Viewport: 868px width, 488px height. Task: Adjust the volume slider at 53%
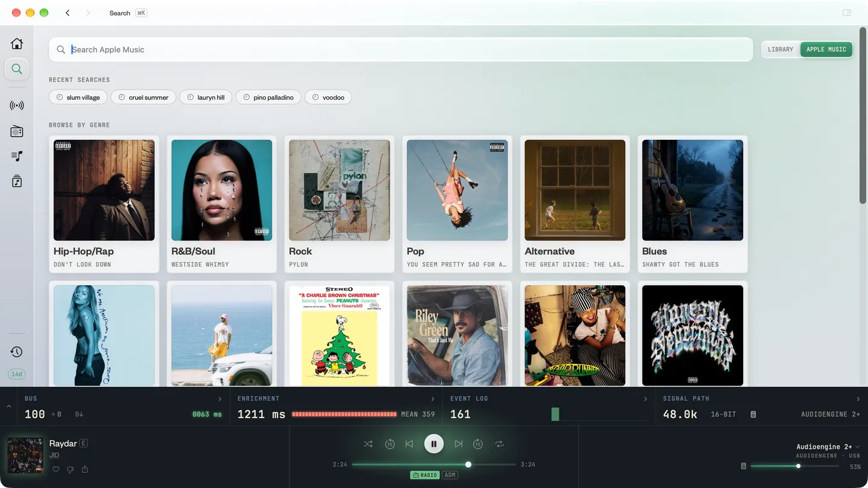(x=796, y=466)
